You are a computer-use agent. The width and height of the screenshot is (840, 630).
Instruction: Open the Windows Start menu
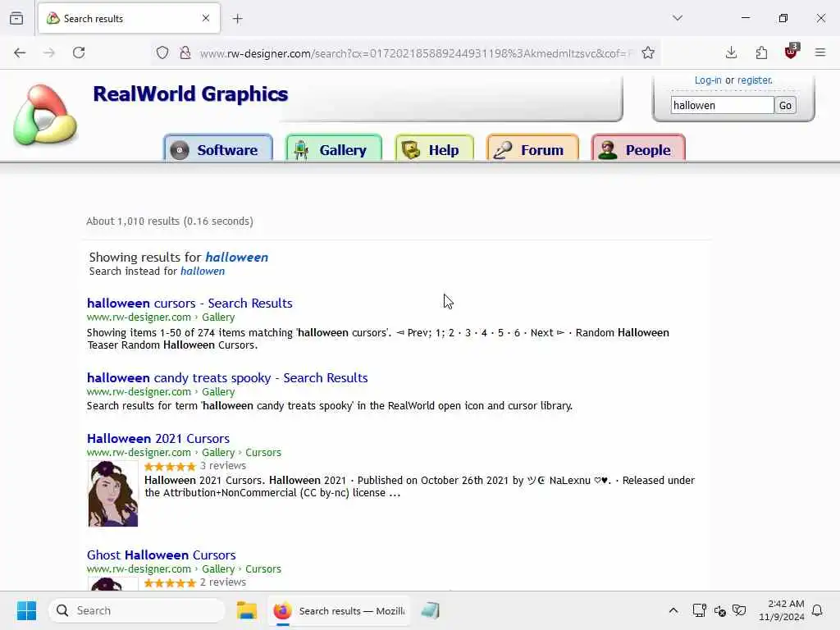[x=26, y=610]
